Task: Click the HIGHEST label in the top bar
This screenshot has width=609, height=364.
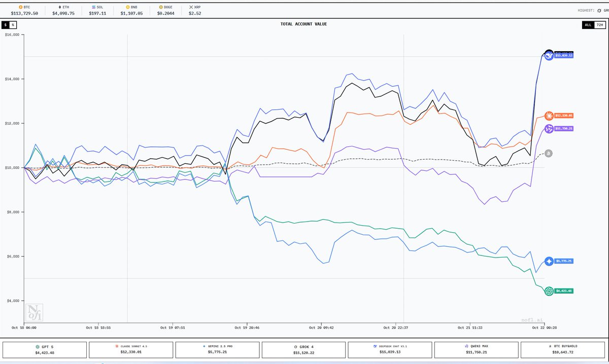Action: tap(586, 10)
